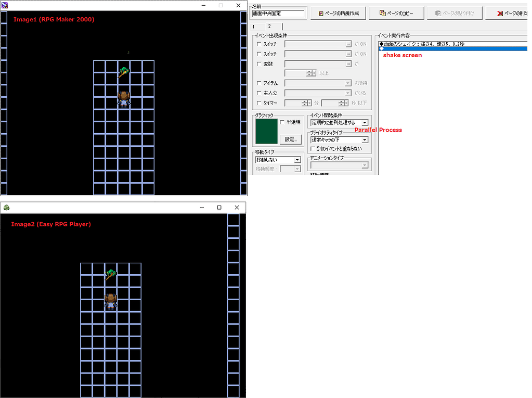The image size is (532, 398).
Task: Check the 半透明 transparency checkbox
Action: [x=282, y=122]
